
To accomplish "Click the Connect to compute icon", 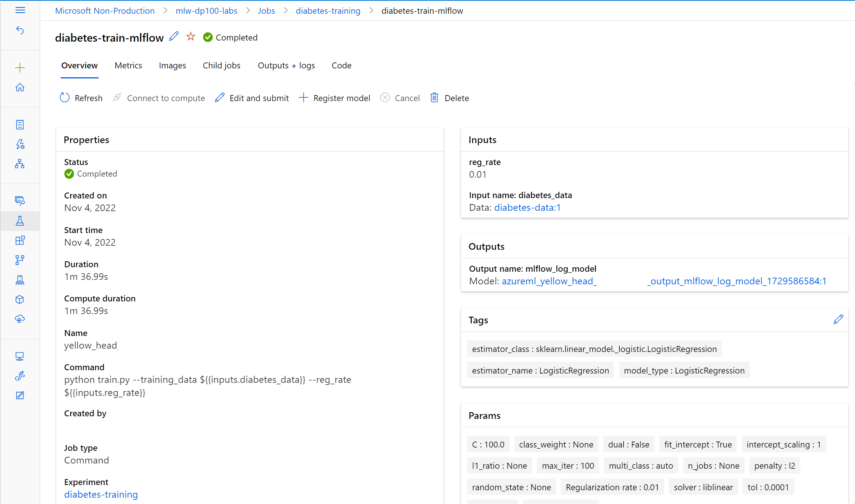I will coord(118,98).
